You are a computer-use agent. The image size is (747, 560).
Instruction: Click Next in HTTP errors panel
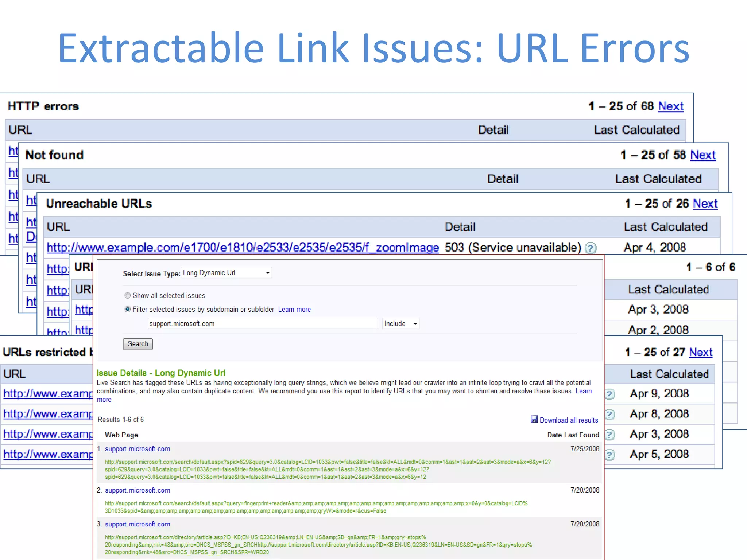click(670, 106)
